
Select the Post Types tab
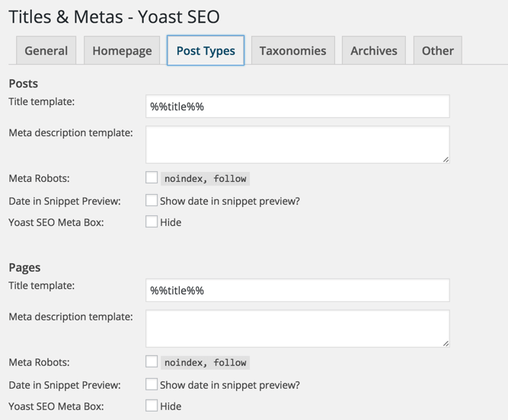click(206, 51)
